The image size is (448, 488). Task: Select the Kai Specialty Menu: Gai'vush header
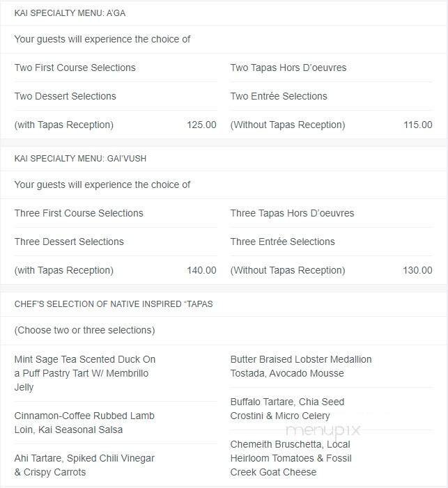(x=80, y=159)
